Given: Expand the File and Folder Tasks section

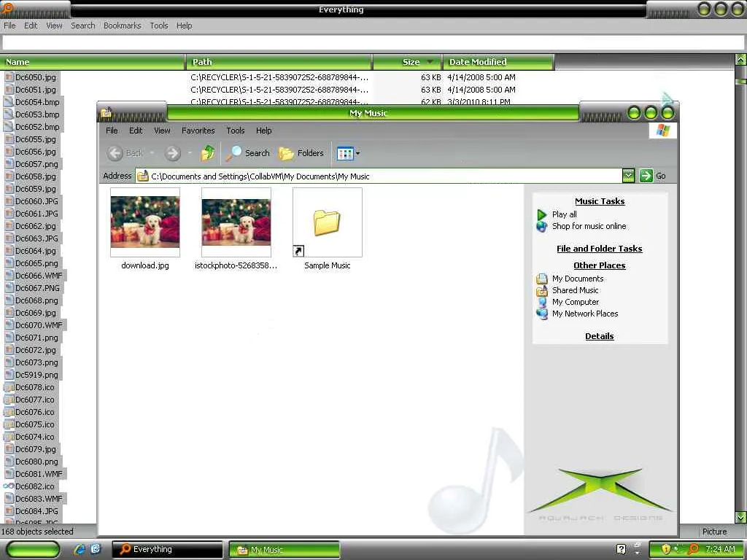Looking at the screenshot, I should (x=600, y=249).
